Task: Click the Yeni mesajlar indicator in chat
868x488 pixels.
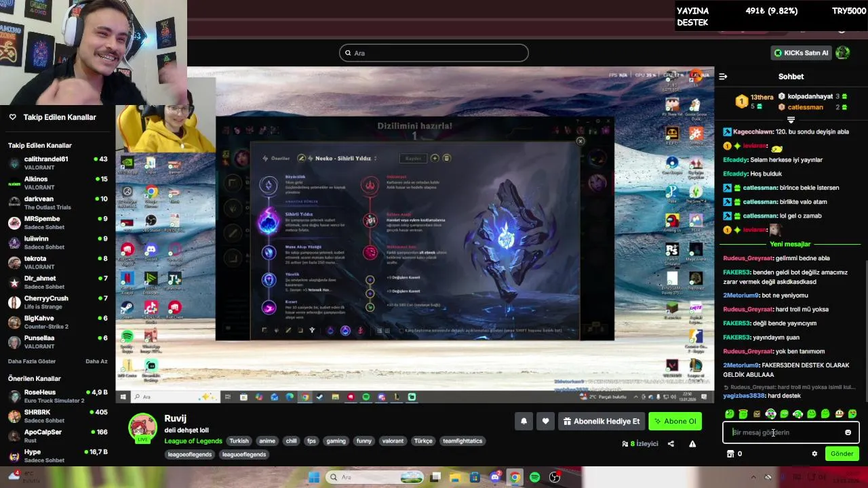Action: pos(790,244)
